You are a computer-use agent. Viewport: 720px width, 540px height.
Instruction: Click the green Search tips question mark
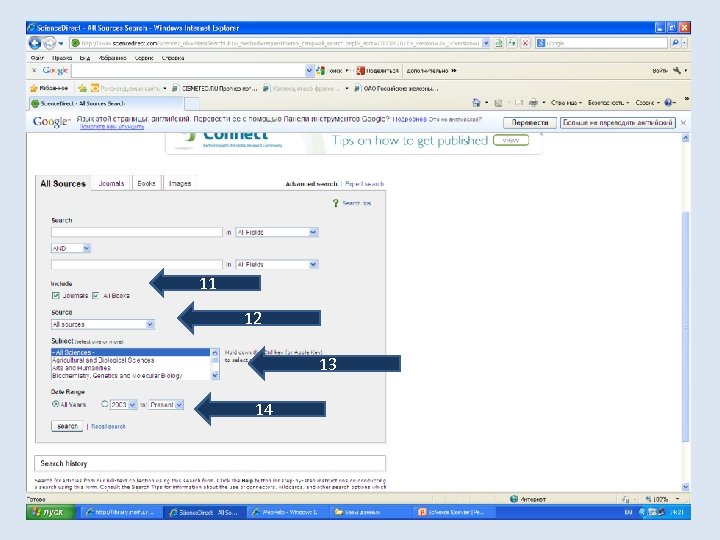(336, 203)
